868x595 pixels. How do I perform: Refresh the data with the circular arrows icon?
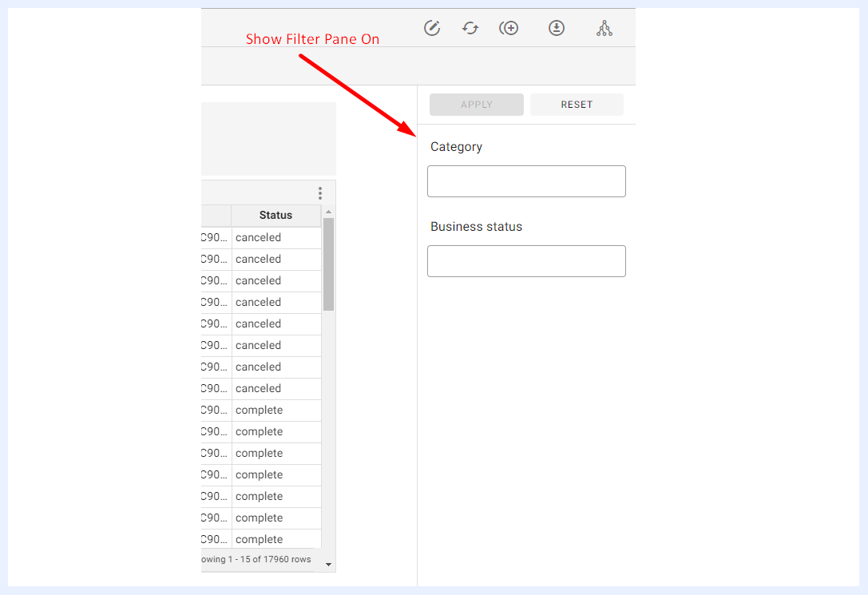(x=470, y=28)
